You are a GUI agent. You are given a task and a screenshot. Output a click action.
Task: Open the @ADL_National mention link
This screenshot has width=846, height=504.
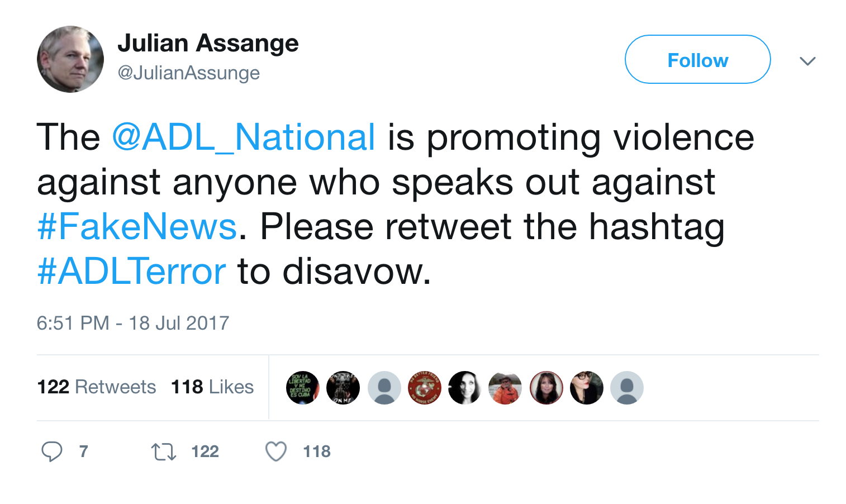pyautogui.click(x=244, y=137)
